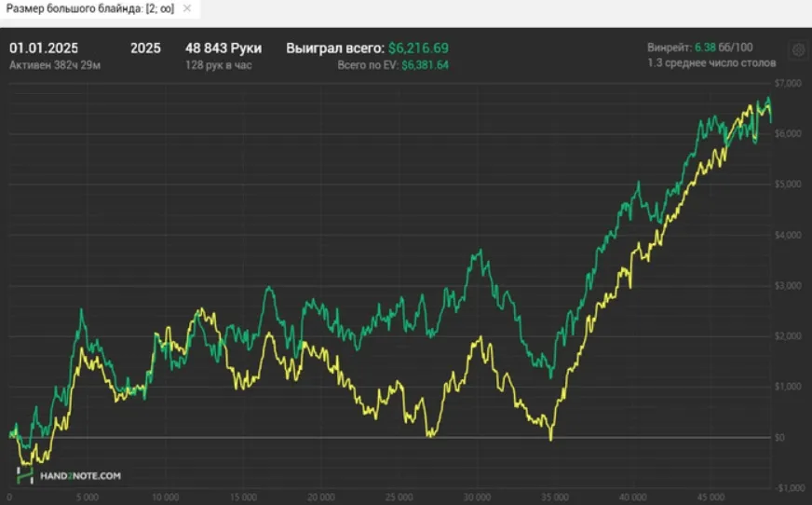Click the yellow winnings line low at 35 000 hands
Viewport: 812px width, 505px height.
point(550,437)
